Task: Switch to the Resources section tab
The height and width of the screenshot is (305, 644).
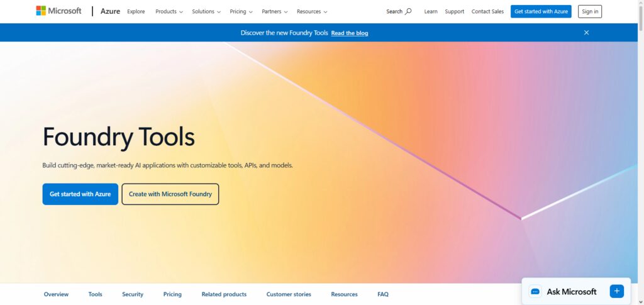Action: click(x=344, y=294)
